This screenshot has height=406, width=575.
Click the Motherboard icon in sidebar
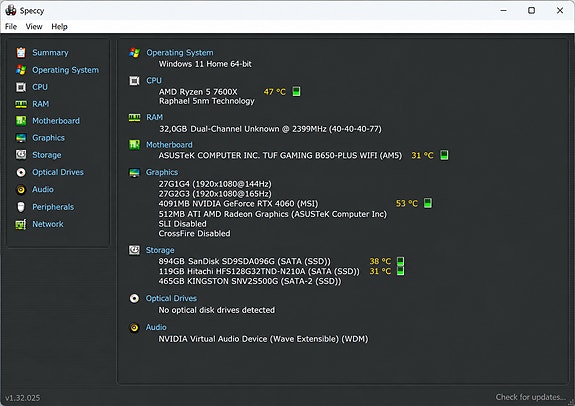(x=21, y=121)
